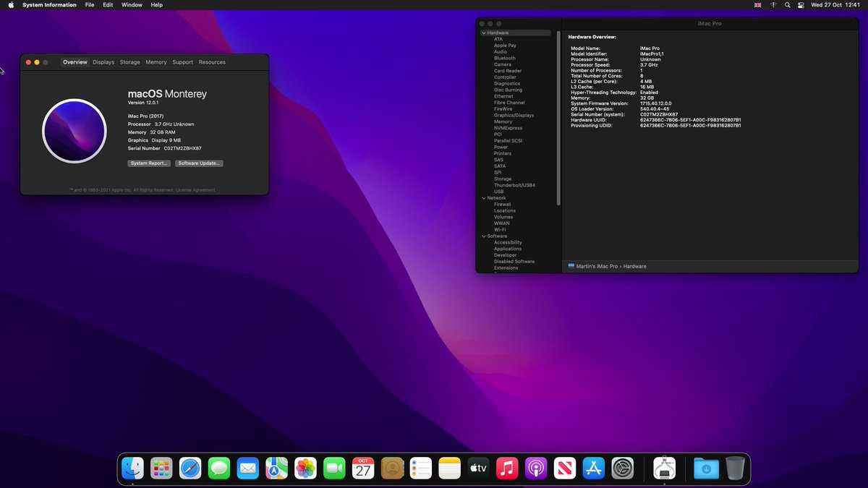Select Applications under Software

tap(508, 249)
